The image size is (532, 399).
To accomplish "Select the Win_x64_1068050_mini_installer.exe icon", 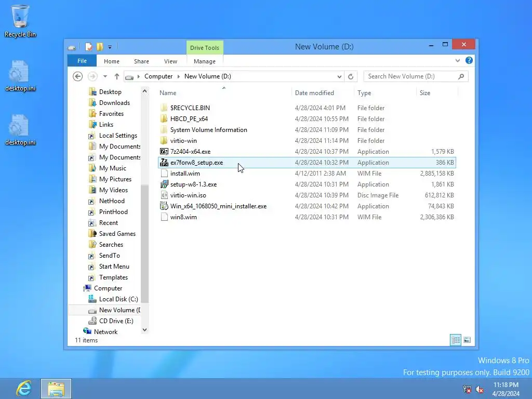I will tap(164, 206).
